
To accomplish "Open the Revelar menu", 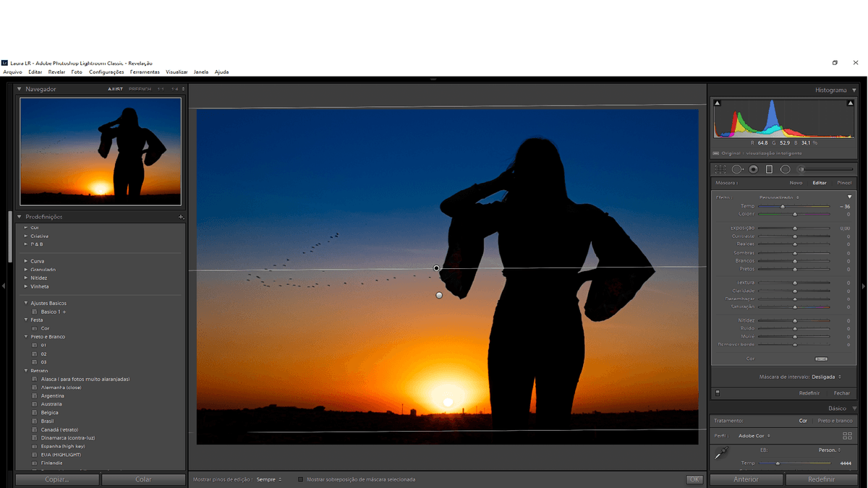I will tap(56, 72).
